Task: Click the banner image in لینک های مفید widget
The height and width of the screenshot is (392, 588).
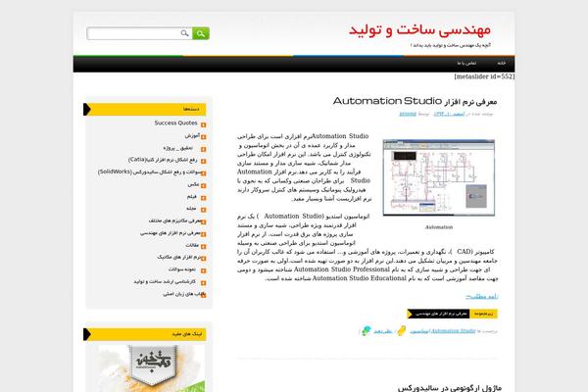Action: click(152, 368)
